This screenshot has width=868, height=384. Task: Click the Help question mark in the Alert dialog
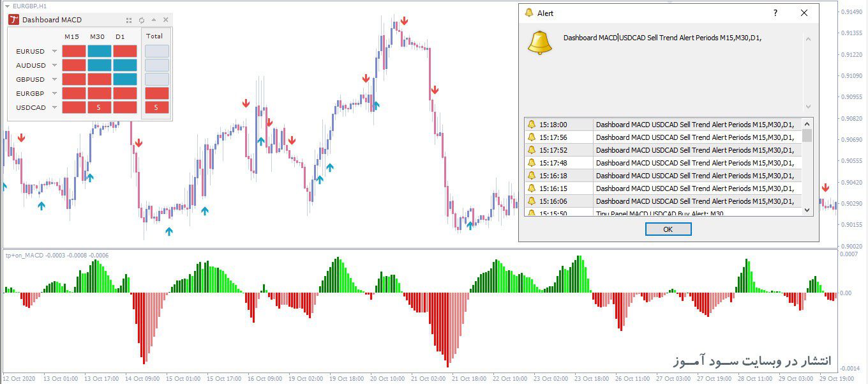775,13
